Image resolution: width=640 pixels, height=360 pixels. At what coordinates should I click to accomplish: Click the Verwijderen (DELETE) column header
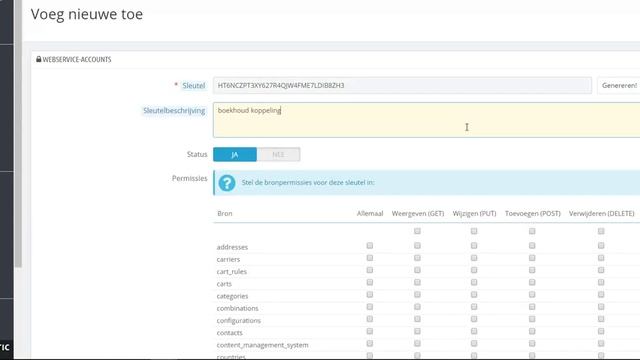601,213
